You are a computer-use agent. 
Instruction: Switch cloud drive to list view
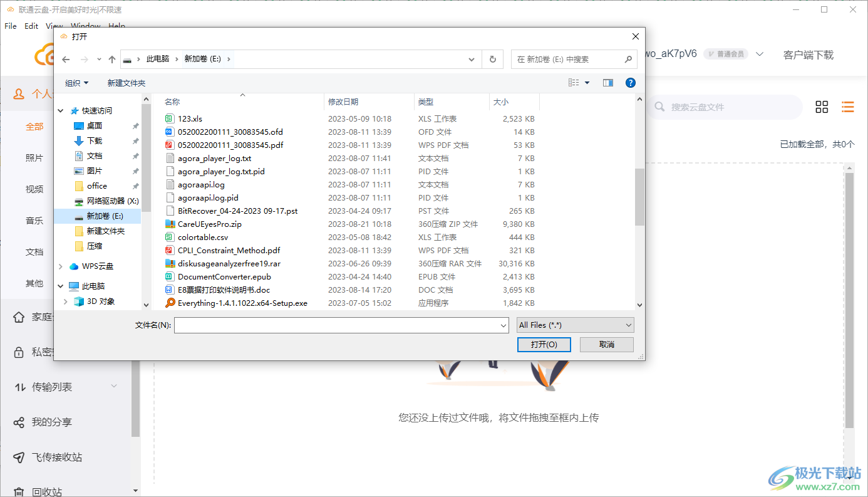pos(848,107)
